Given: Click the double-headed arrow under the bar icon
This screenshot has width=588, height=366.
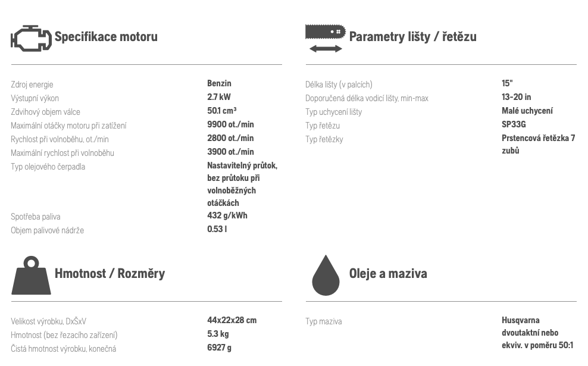Looking at the screenshot, I should (x=326, y=48).
